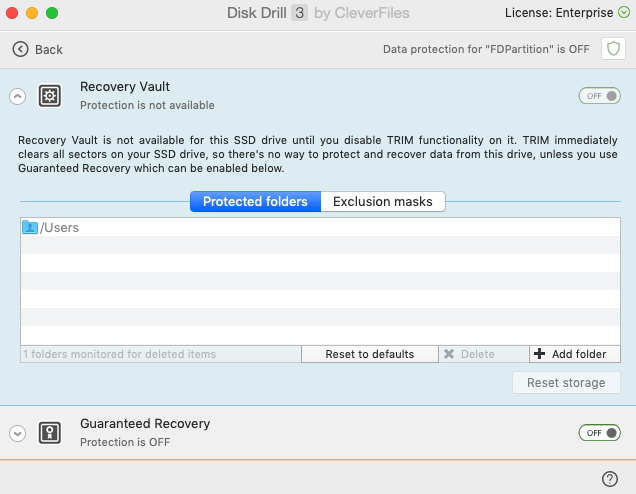
Task: Click the 'Protection is OFF' subtitle
Action: [125, 442]
